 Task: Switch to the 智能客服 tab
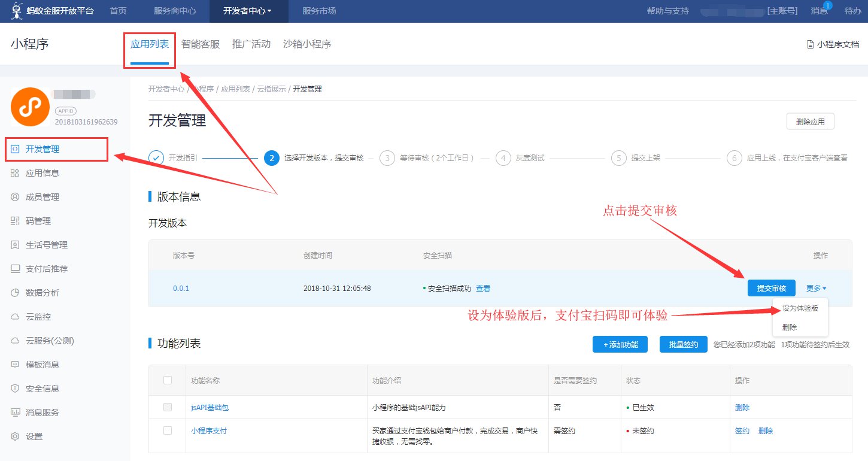[x=201, y=44]
